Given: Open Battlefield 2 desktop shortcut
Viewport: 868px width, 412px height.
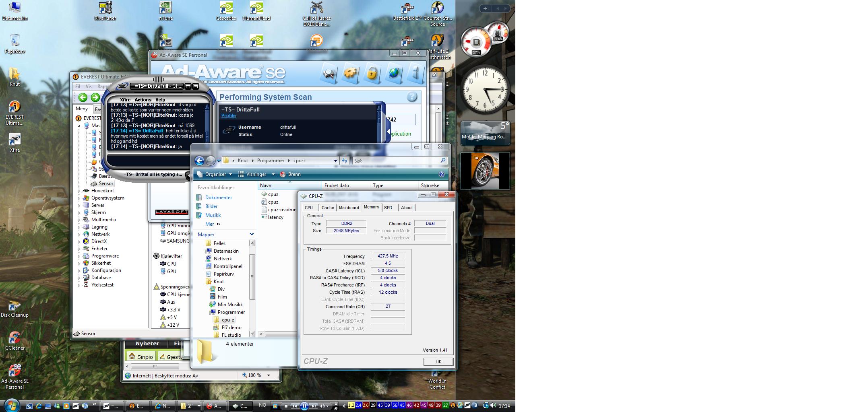Looking at the screenshot, I should (407, 11).
